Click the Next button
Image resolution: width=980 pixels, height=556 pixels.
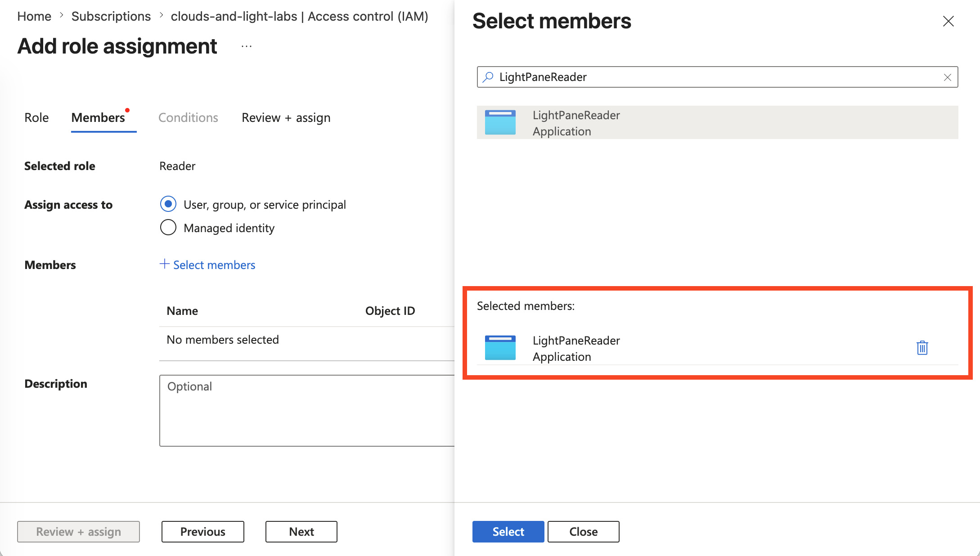tap(301, 532)
